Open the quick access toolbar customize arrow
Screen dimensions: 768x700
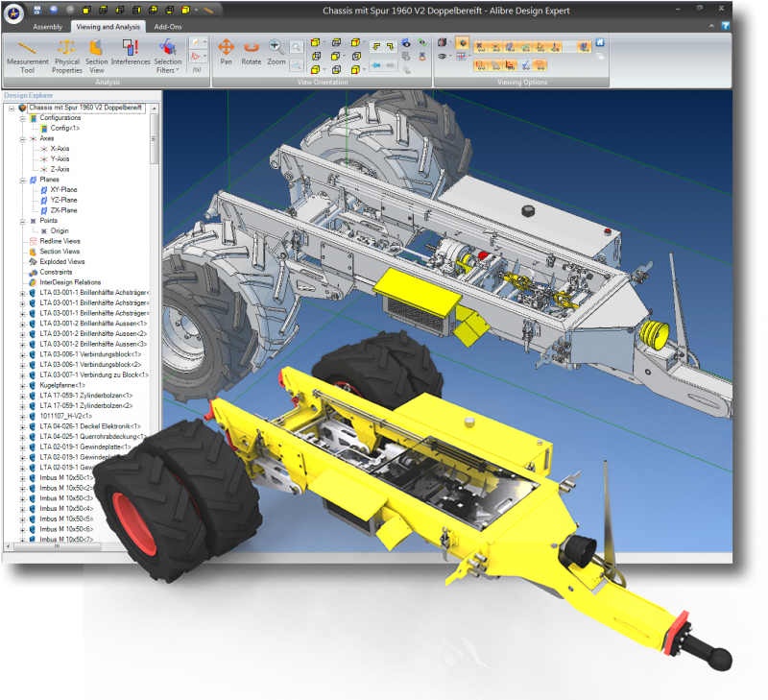(x=197, y=11)
